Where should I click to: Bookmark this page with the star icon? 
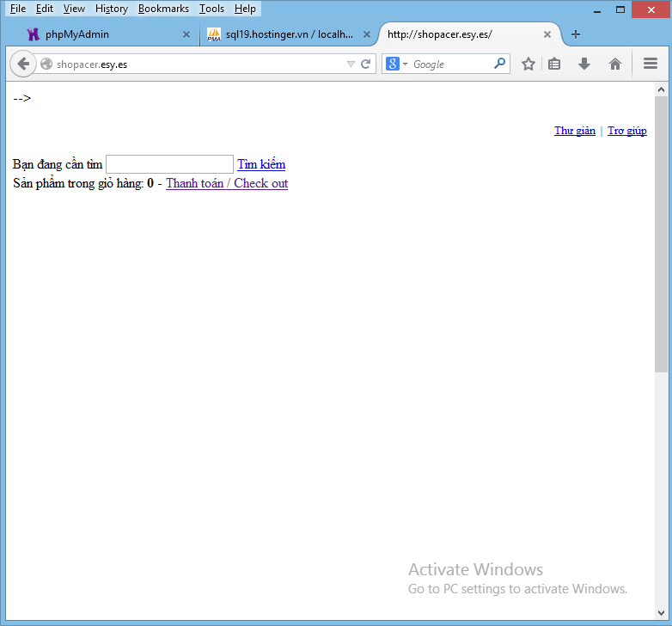(528, 64)
